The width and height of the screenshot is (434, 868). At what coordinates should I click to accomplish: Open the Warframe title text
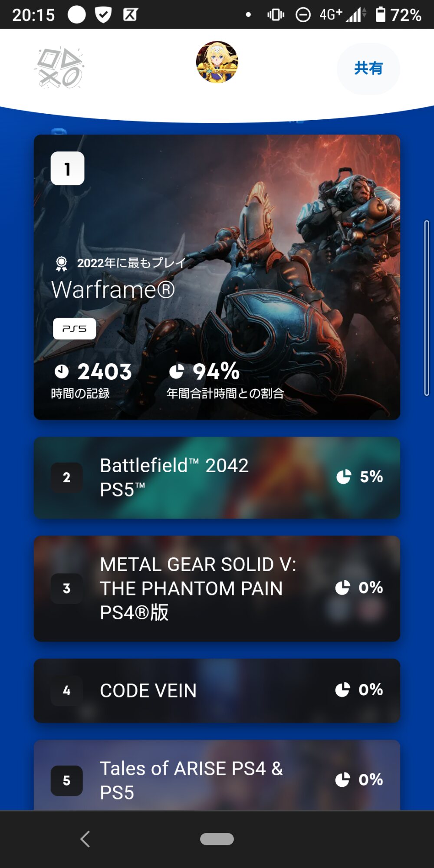[x=113, y=289]
